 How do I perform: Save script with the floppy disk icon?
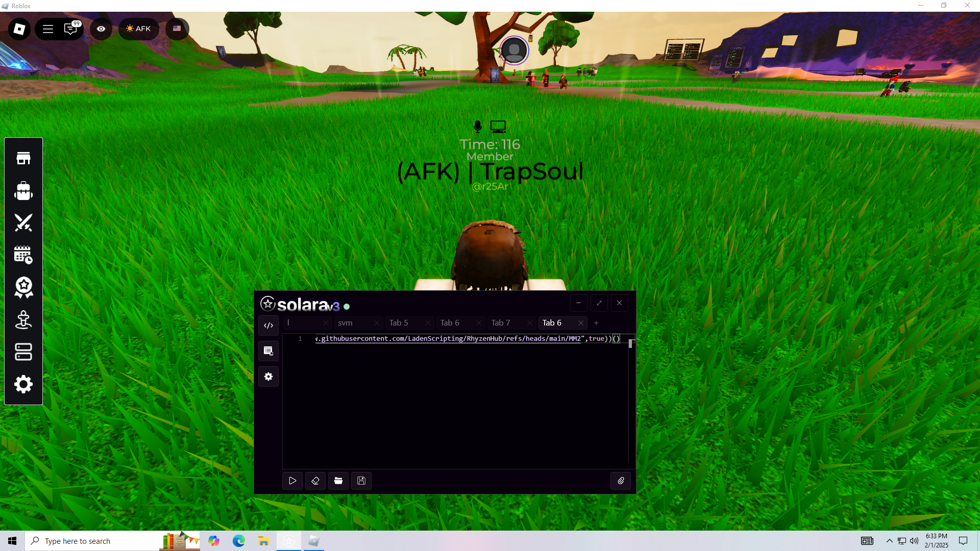(x=361, y=481)
